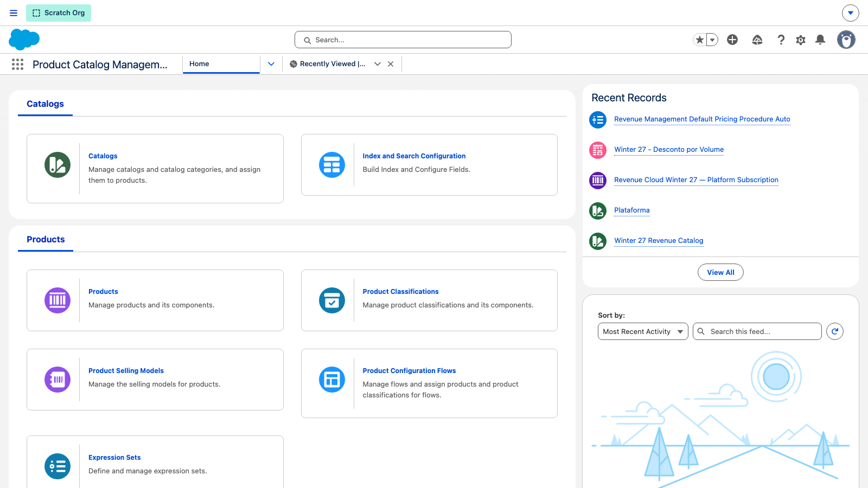This screenshot has height=488, width=868.
Task: Refresh the feed with the refresh icon
Action: tap(835, 331)
